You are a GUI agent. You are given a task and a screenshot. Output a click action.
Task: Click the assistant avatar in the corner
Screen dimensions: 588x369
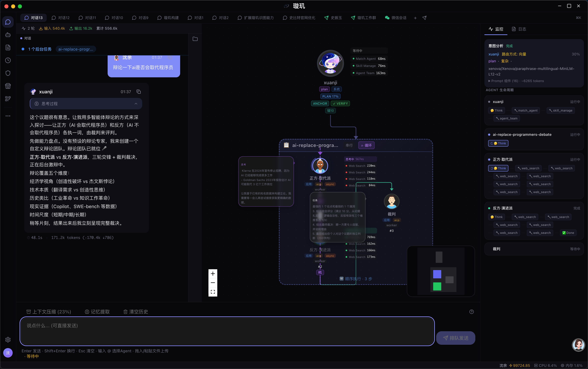[578, 345]
